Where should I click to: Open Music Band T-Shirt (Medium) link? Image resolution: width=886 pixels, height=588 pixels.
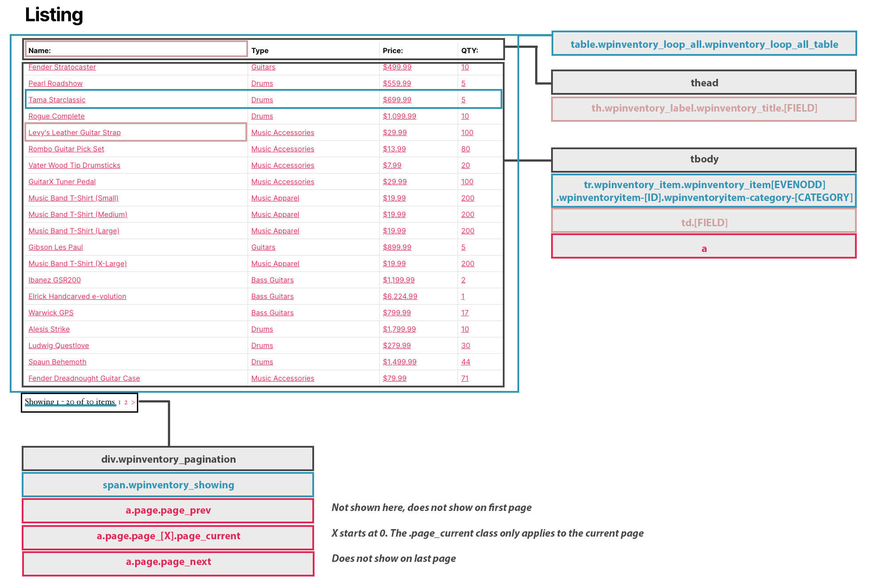78,214
